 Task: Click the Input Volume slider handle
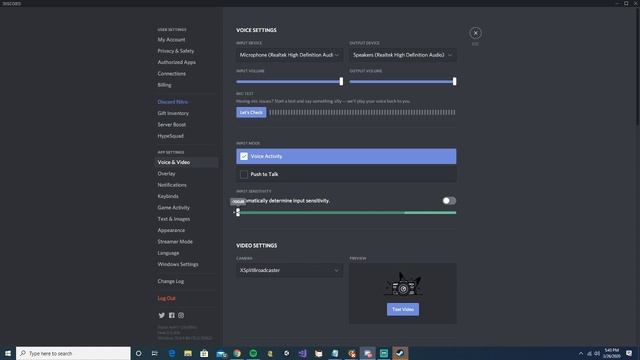point(341,81)
